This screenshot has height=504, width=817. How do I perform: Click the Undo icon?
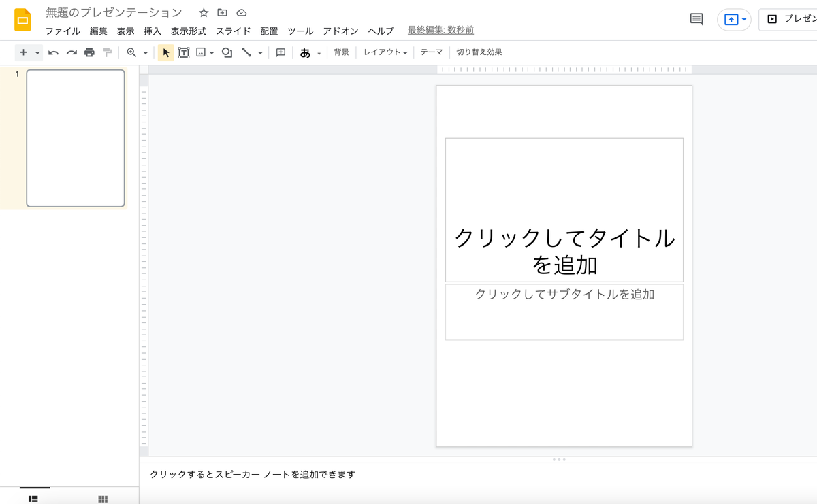[54, 52]
